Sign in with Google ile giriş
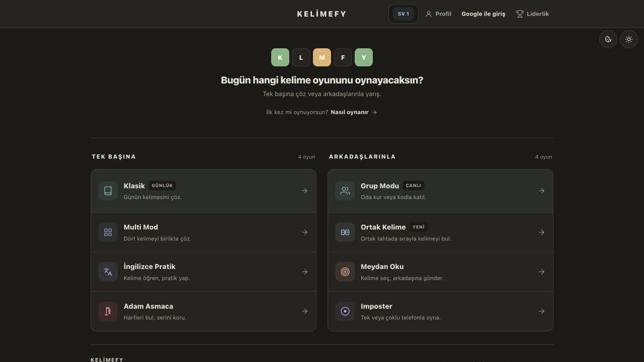Image resolution: width=644 pixels, height=362 pixels. [484, 14]
